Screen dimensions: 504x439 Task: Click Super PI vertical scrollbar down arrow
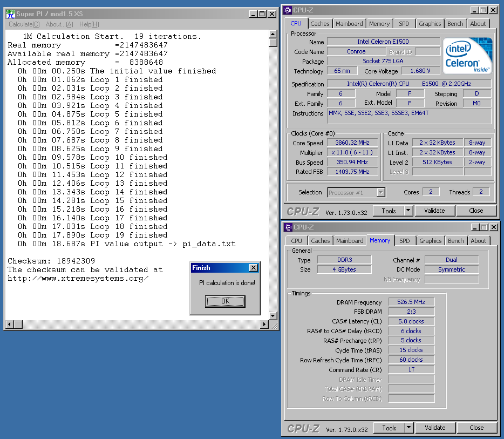(x=273, y=316)
